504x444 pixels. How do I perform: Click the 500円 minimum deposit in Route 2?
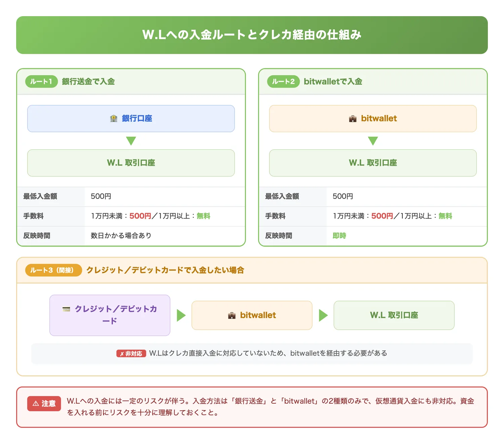click(343, 196)
